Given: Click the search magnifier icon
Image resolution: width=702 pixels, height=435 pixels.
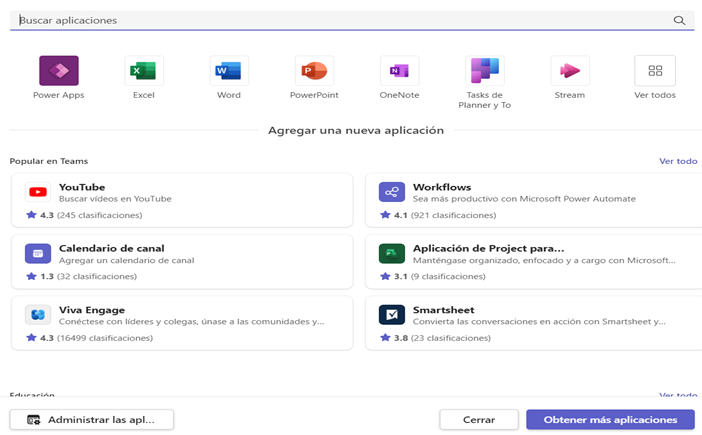Looking at the screenshot, I should (x=679, y=20).
